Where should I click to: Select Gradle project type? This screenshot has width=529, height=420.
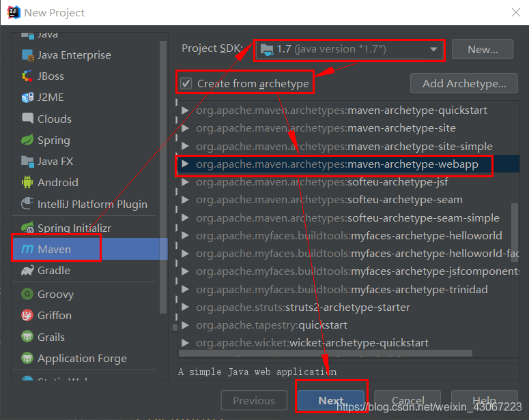[x=85, y=270]
